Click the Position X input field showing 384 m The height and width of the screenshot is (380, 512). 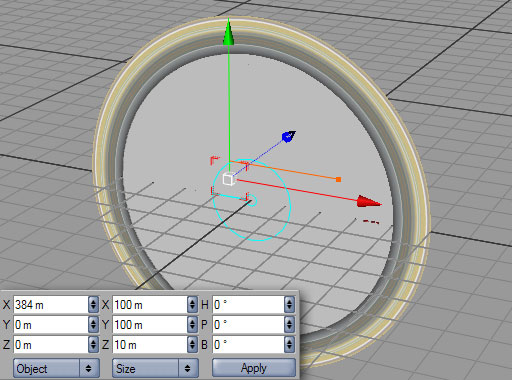51,304
